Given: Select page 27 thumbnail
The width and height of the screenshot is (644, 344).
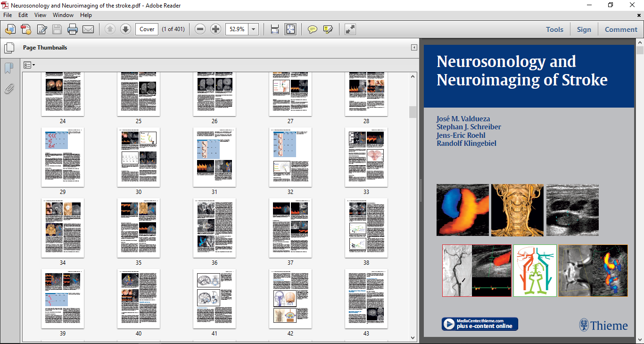Looking at the screenshot, I should 290,94.
